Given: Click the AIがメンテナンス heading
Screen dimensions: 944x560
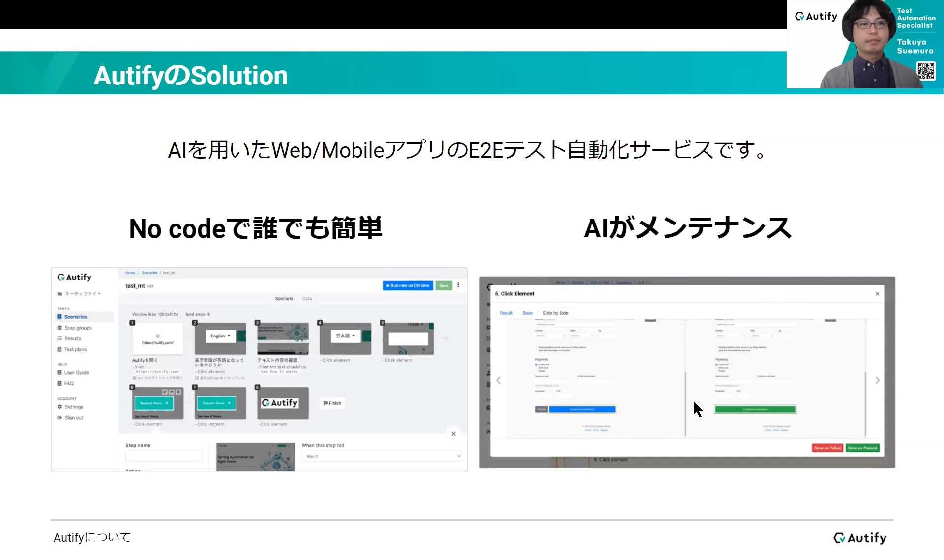Looking at the screenshot, I should point(688,228).
